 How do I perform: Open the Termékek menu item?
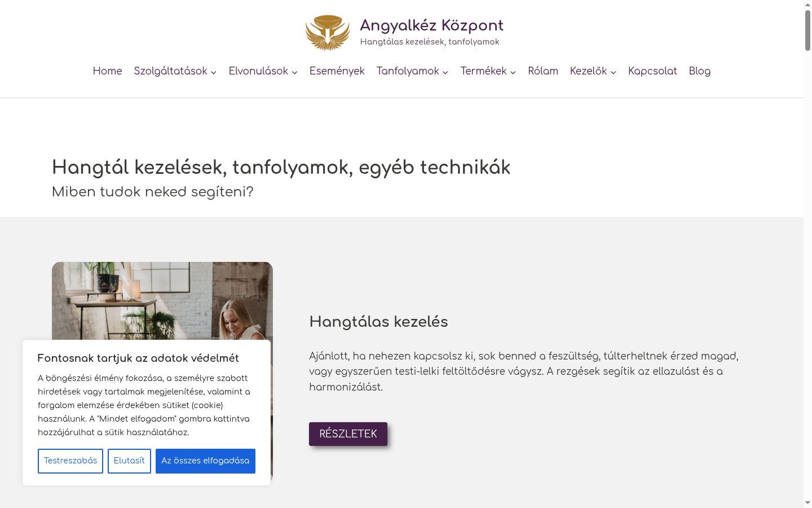coord(483,71)
